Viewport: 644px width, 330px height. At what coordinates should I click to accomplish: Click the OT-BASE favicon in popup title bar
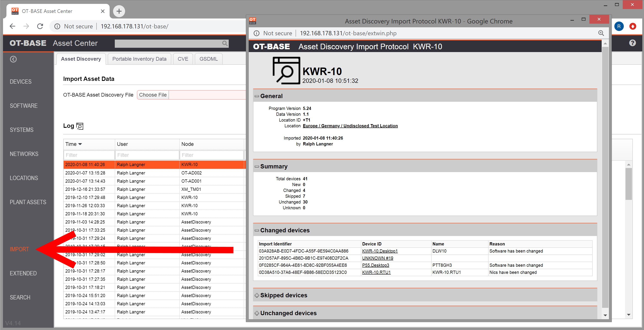[253, 21]
